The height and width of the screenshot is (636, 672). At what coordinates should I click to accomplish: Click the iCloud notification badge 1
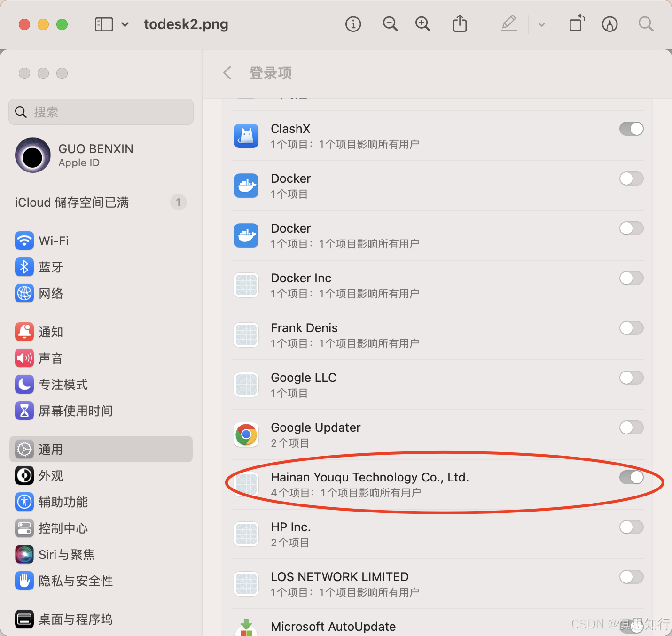pyautogui.click(x=179, y=202)
